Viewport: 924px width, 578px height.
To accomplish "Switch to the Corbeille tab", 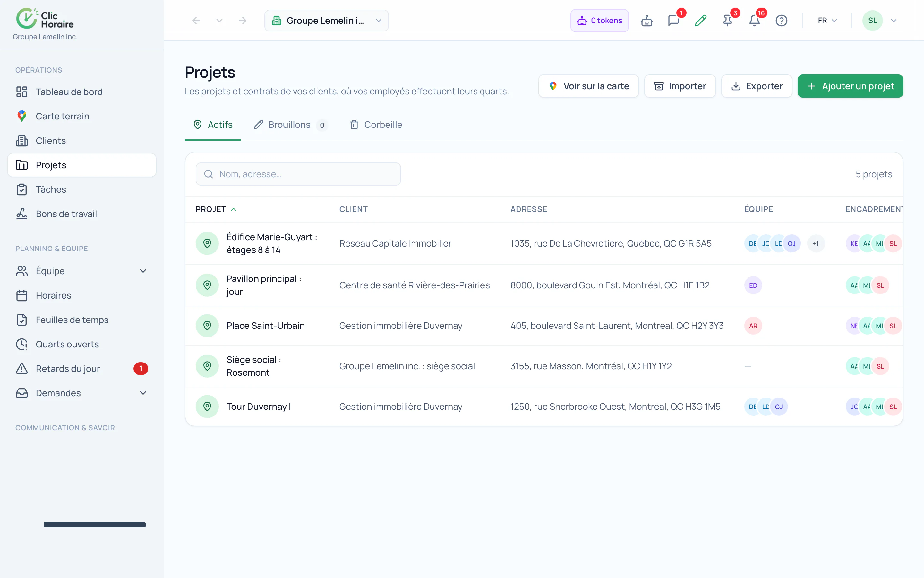I will tap(376, 125).
